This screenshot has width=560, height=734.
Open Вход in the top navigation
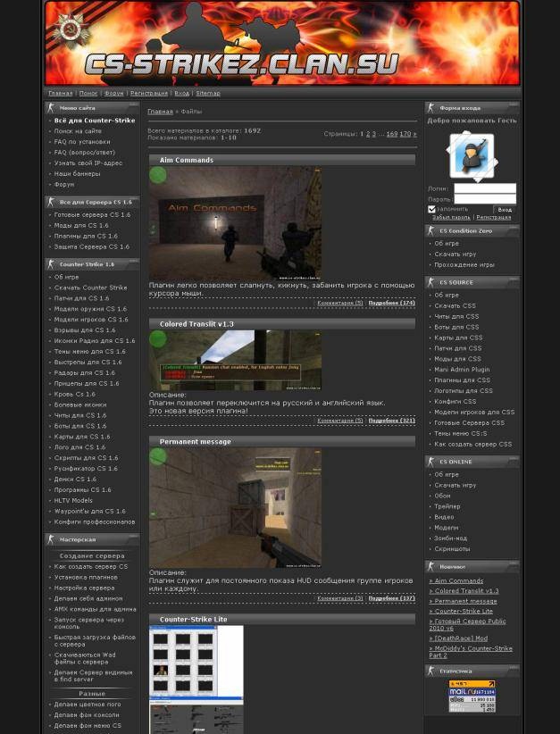[181, 93]
